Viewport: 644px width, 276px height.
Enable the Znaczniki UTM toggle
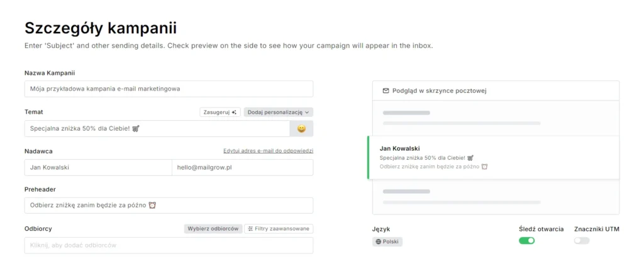(582, 241)
